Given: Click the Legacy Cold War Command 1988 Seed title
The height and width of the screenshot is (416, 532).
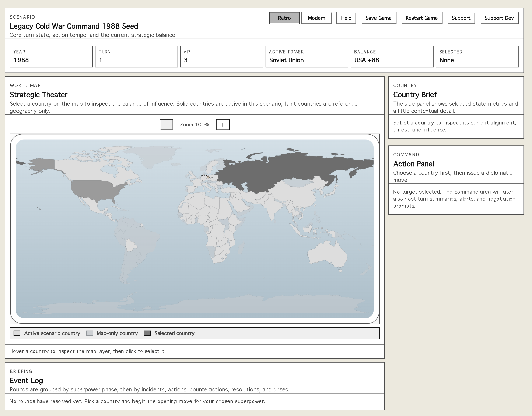Looking at the screenshot, I should (74, 26).
